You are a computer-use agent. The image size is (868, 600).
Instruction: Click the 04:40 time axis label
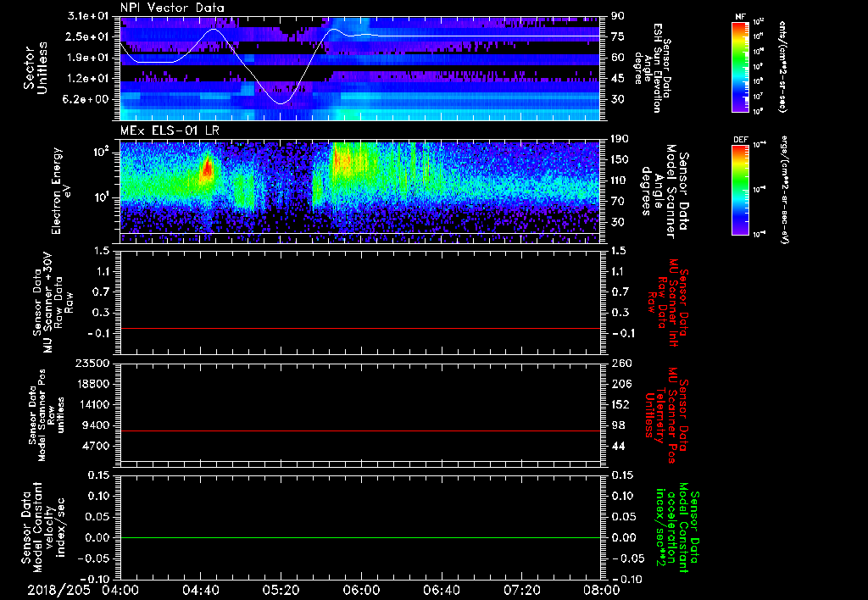click(x=200, y=590)
